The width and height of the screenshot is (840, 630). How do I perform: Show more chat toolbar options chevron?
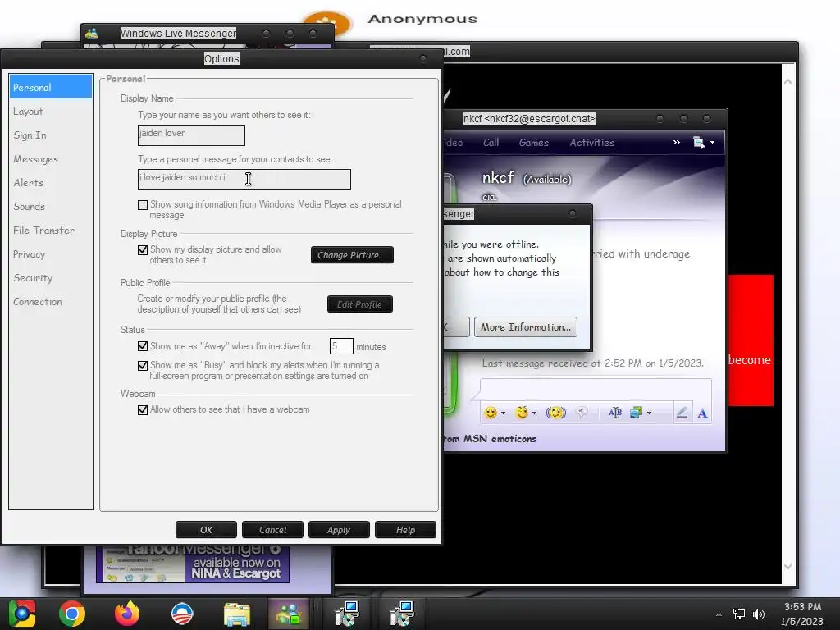pos(677,143)
